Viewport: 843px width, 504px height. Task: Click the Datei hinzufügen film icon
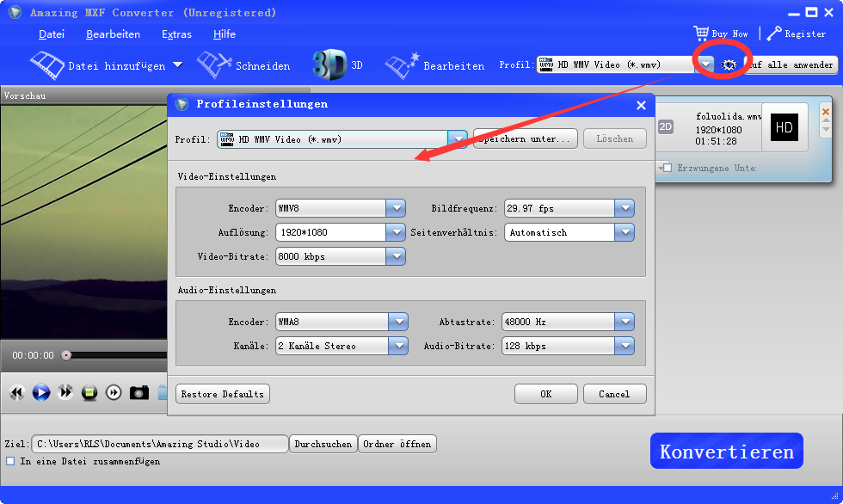tap(47, 65)
